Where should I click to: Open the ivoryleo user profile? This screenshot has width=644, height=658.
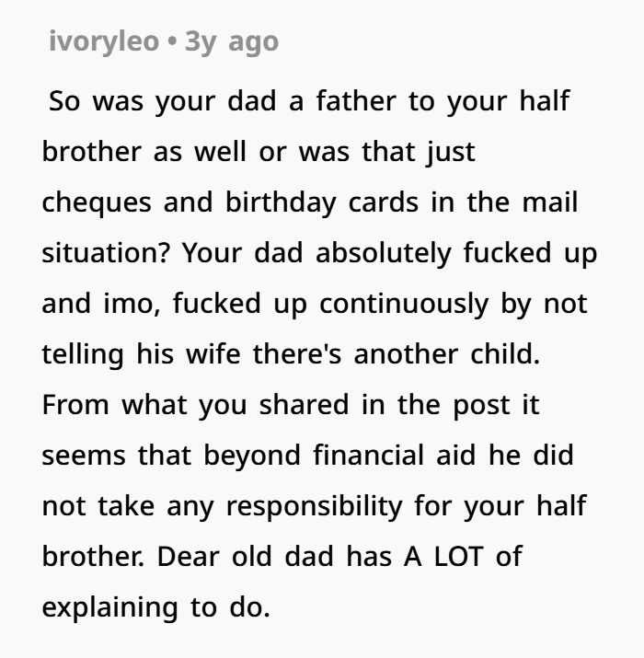tap(103, 41)
